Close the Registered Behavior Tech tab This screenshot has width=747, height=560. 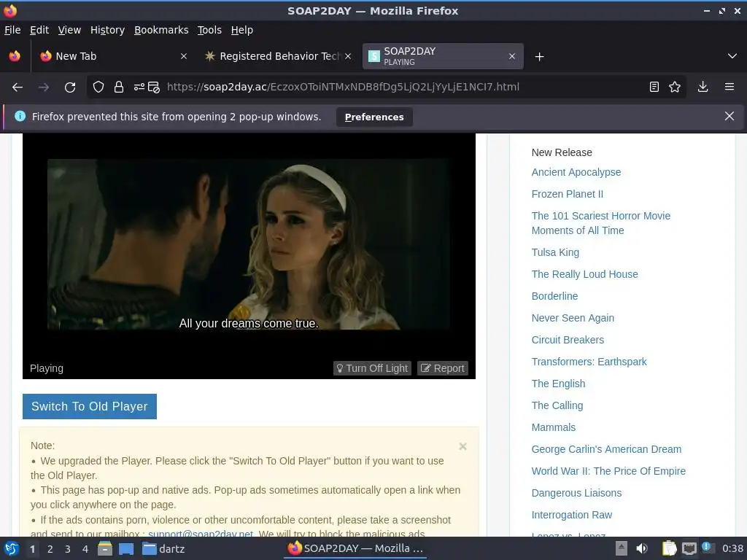click(348, 56)
